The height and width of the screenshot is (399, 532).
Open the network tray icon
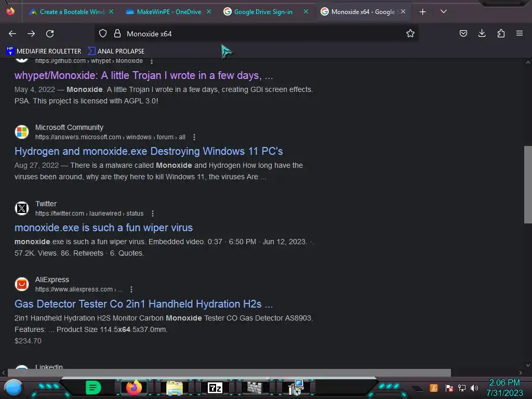[x=461, y=388]
